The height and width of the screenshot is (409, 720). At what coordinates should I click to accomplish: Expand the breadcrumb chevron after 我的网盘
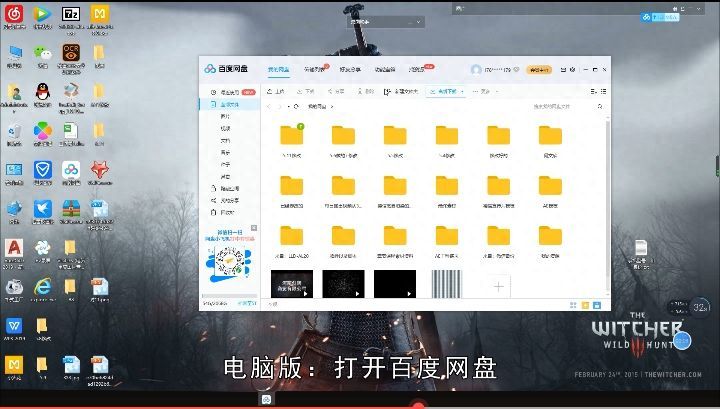click(332, 106)
